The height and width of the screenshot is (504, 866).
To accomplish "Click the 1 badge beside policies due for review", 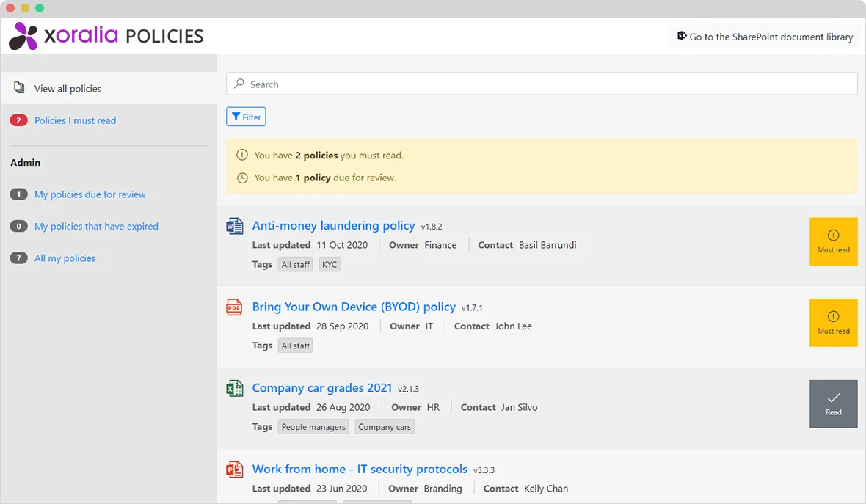I will click(x=19, y=194).
